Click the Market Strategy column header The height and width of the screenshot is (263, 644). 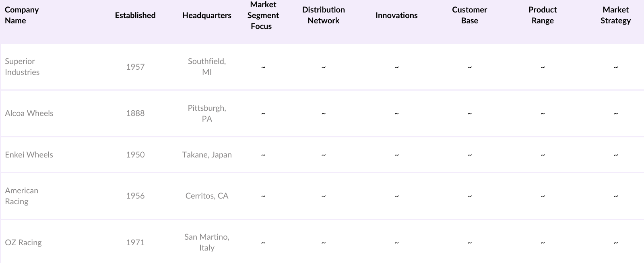(x=615, y=15)
